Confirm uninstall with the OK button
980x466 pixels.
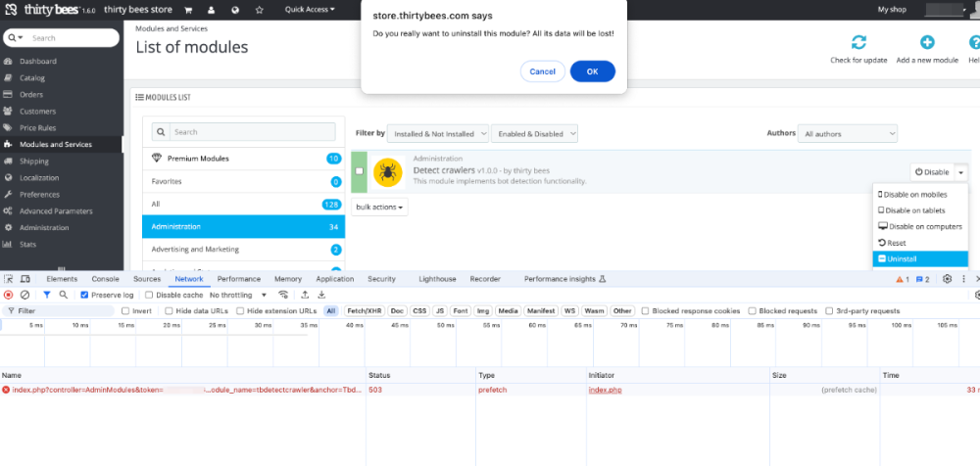click(592, 71)
